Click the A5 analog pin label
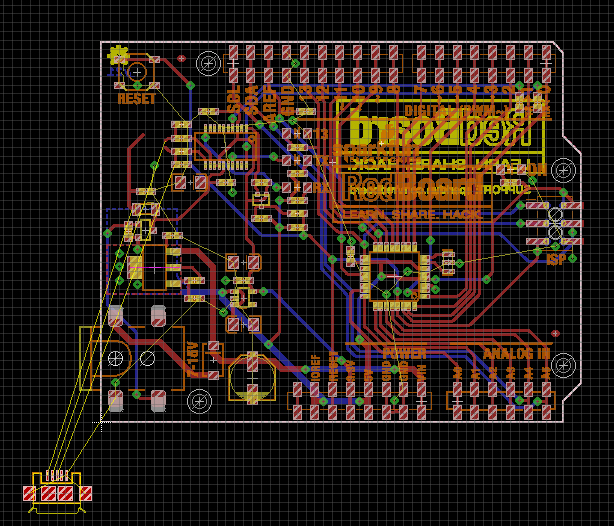Image resolution: width=614 pixels, height=526 pixels. tap(546, 373)
